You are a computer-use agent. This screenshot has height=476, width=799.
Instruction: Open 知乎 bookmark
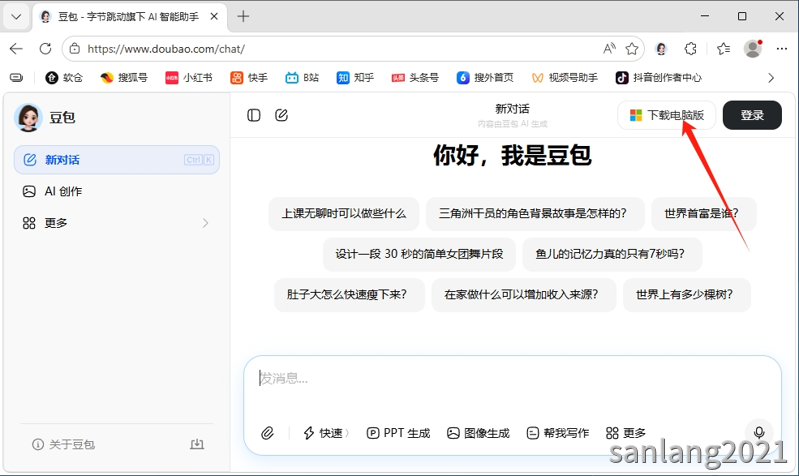pos(355,77)
